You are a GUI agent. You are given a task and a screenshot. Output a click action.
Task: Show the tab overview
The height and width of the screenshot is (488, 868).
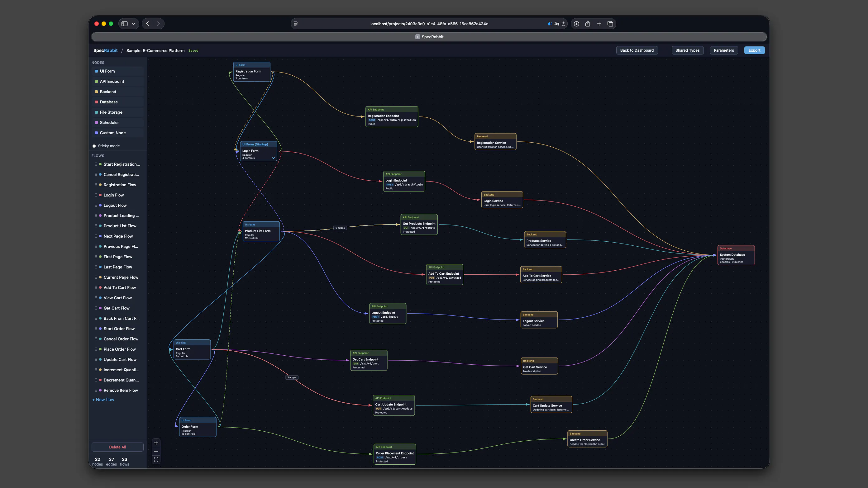click(610, 24)
